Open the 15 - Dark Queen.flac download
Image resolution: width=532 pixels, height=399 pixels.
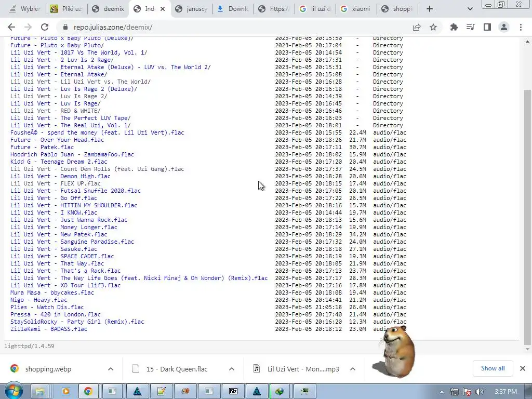pos(177,369)
